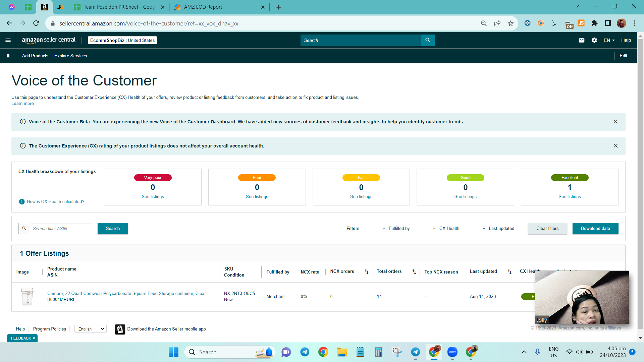Open Zoom from the taskbar

[452, 352]
